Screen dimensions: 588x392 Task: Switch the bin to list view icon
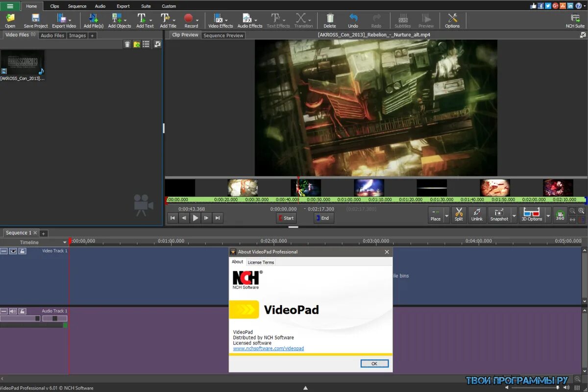[x=146, y=44]
